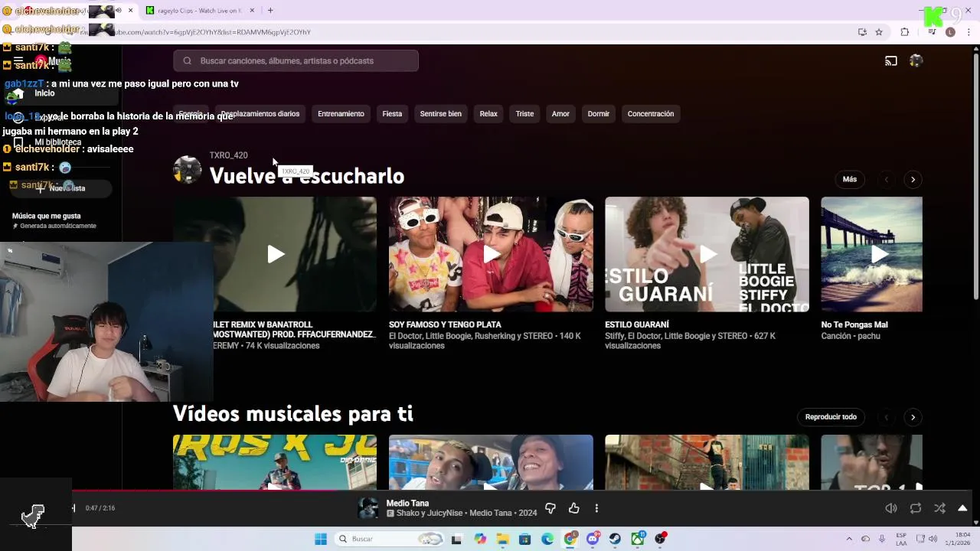Open the No Te Pongas Mal title
Screen dimensions: 980x551
coord(854,324)
